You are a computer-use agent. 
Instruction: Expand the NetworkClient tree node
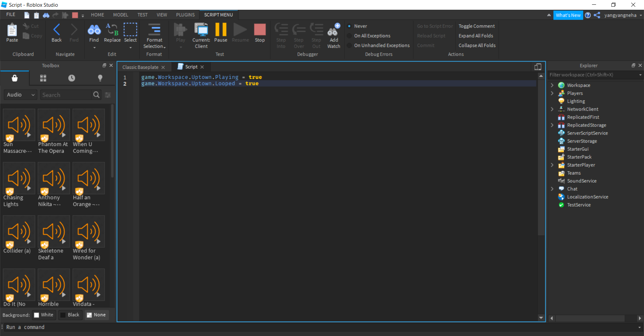pyautogui.click(x=552, y=109)
